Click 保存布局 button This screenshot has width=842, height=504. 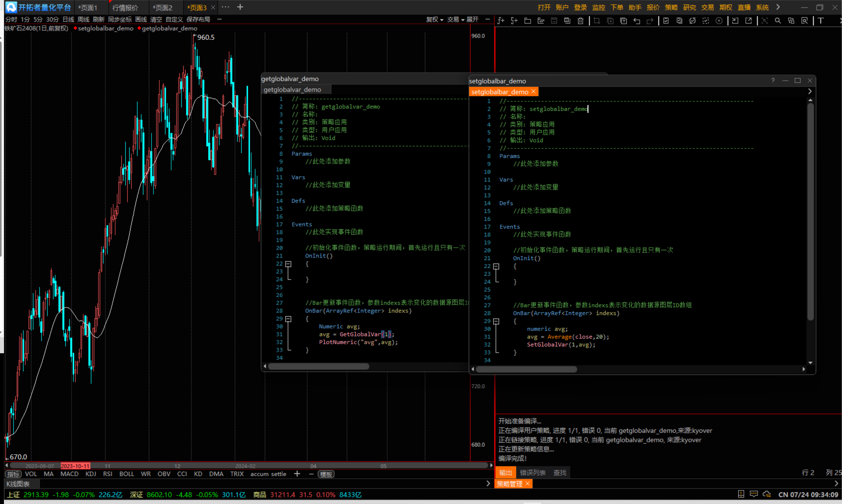pos(198,20)
